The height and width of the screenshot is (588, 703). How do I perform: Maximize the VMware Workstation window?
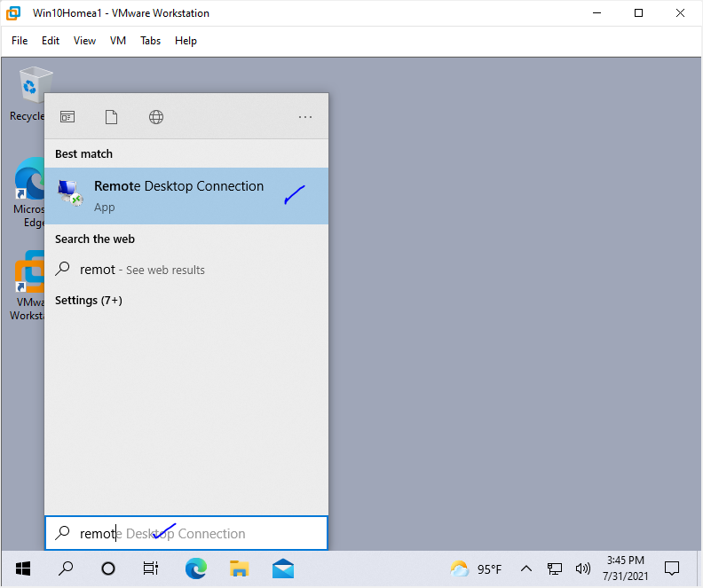(x=638, y=13)
